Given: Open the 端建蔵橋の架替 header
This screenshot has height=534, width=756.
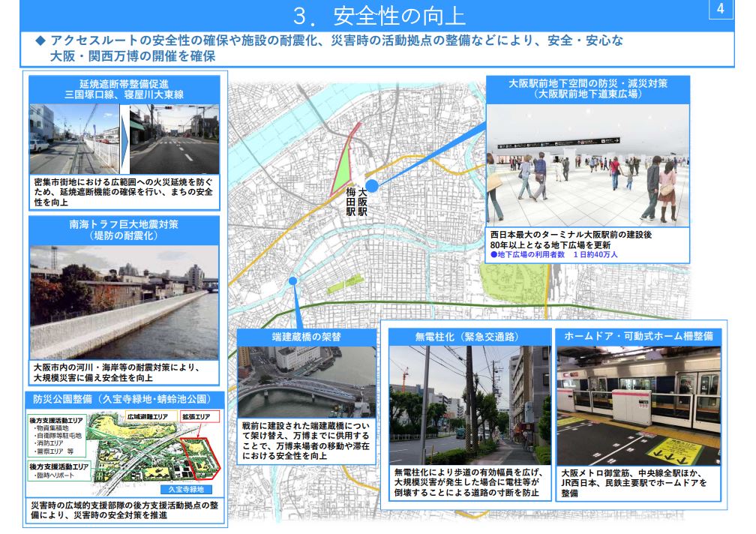Looking at the screenshot, I should pyautogui.click(x=306, y=337).
